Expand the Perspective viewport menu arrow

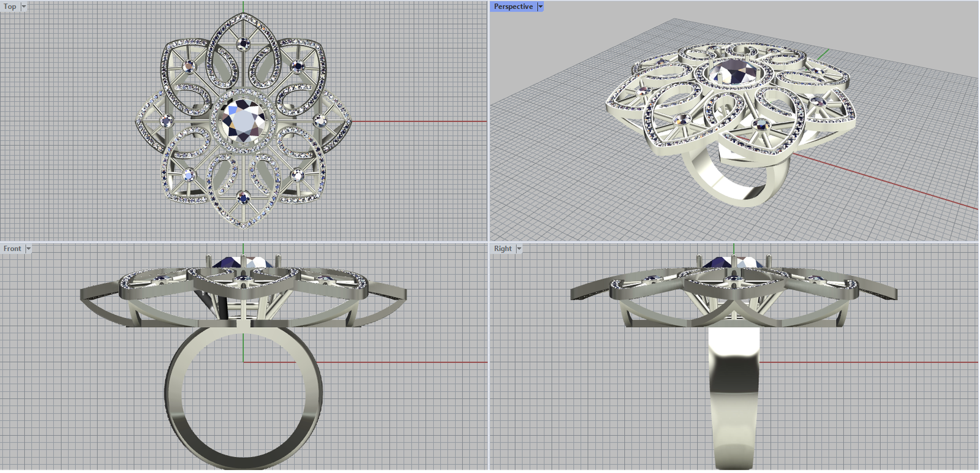(x=540, y=7)
